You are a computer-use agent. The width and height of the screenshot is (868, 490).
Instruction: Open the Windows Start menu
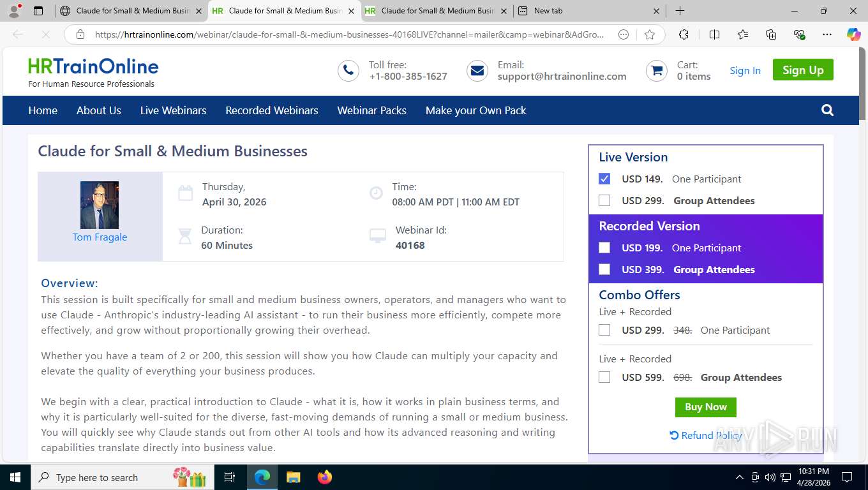(x=15, y=477)
